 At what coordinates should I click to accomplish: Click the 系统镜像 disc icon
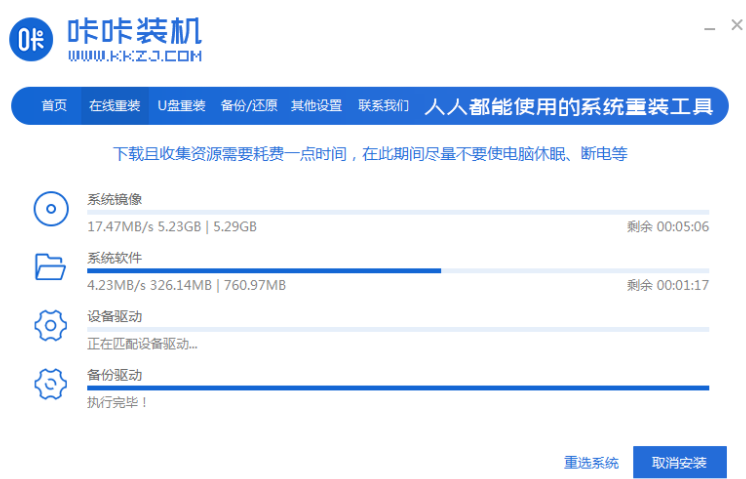click(x=50, y=209)
